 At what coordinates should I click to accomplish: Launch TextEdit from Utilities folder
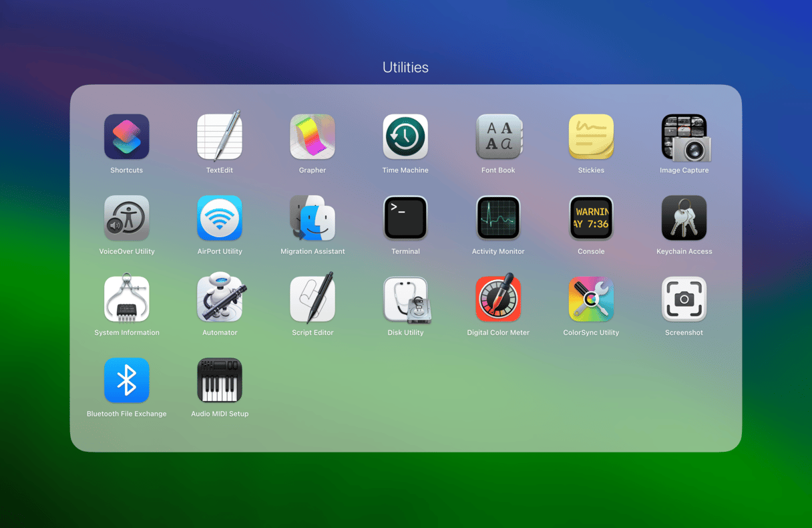220,137
